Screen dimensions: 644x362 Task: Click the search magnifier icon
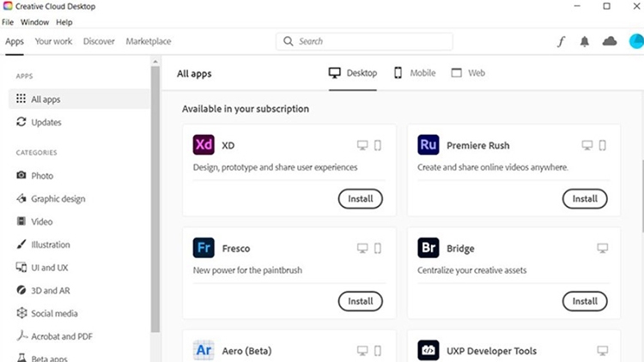click(289, 41)
